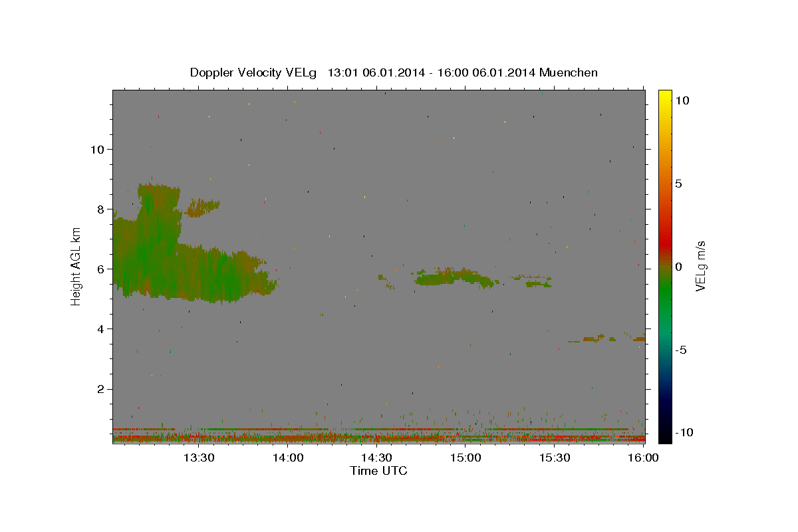Click the 'Muenchen' location in title
Image resolution: width=798 pixels, height=532 pixels.
click(x=569, y=72)
